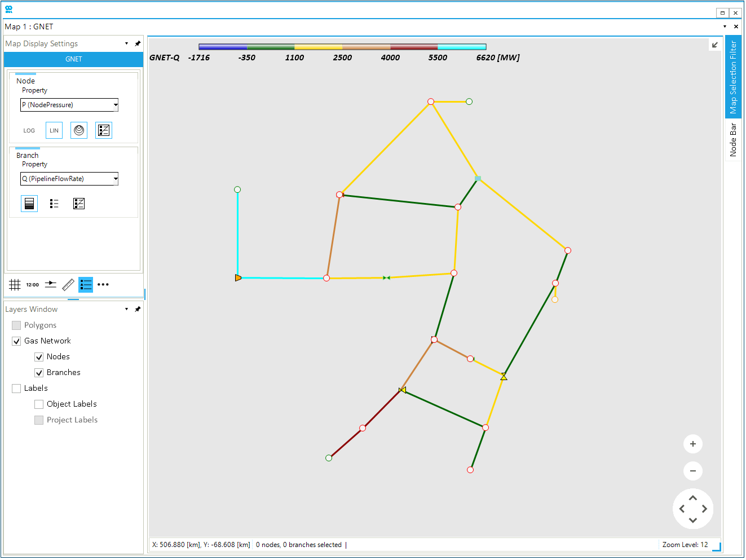The image size is (746, 560).
Task: Click the Zoom Level: 12 status text
Action: [x=685, y=545]
